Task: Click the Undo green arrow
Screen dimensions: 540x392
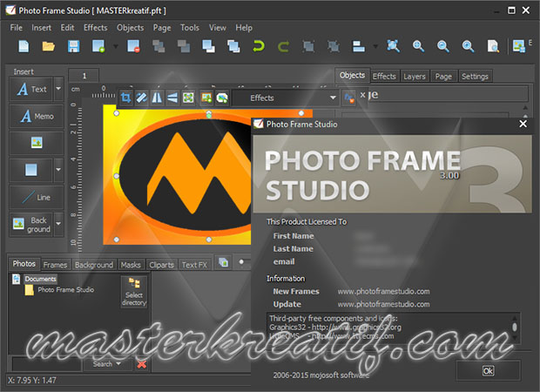Action: click(259, 46)
